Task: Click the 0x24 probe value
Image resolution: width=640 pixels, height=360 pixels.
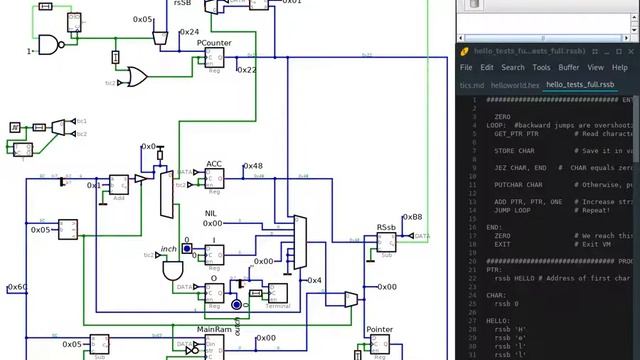Action: tap(189, 32)
